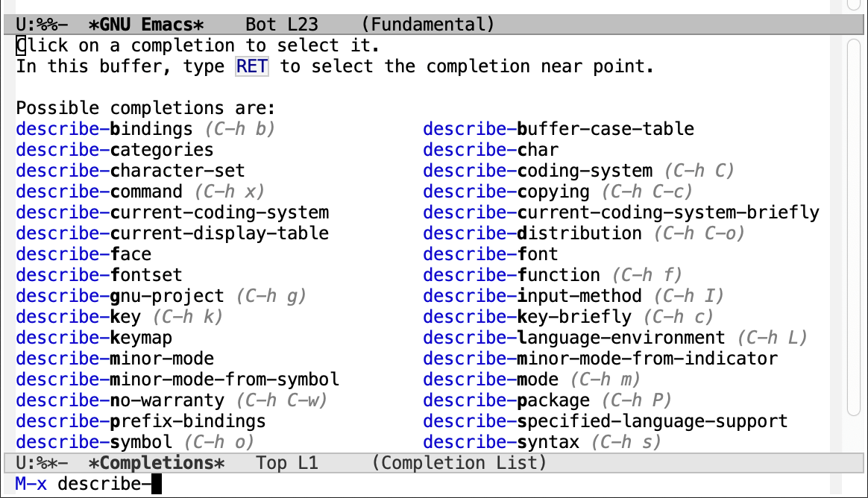Click the describe-syntax completion
Viewport: 868px width, 498px height.
click(501, 441)
